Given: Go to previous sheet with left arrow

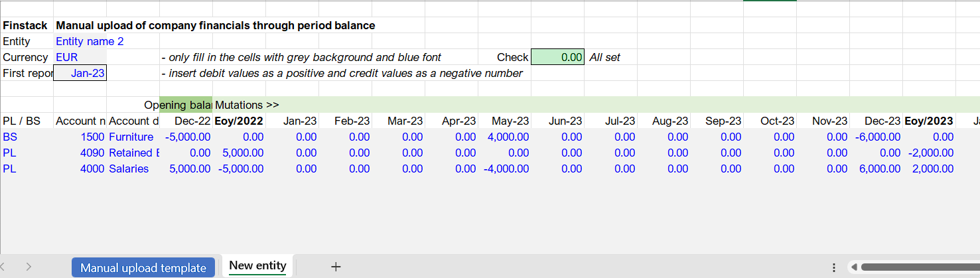Looking at the screenshot, I should click(x=3, y=267).
